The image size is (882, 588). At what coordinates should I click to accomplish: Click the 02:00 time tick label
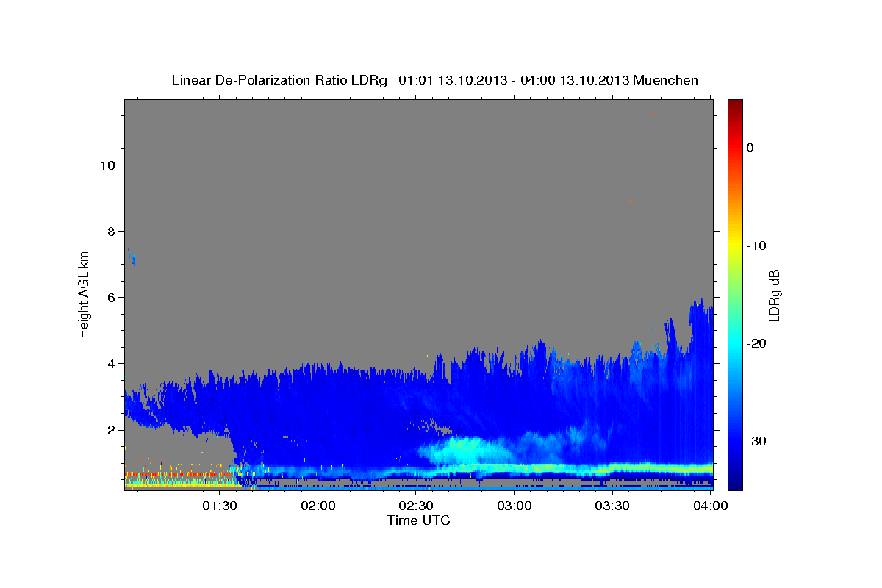pyautogui.click(x=318, y=506)
